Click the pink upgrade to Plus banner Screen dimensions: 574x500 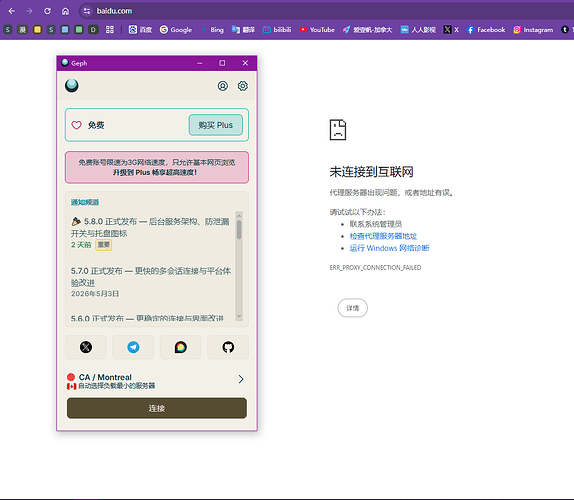157,167
